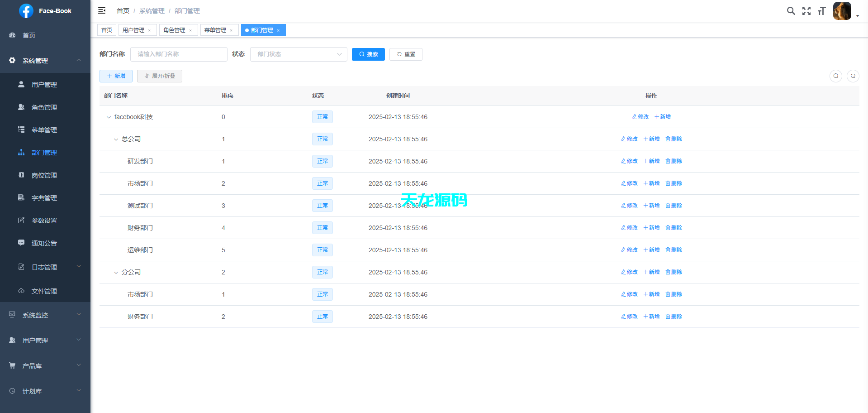Switch to the 用户管理 tab

coord(134,30)
